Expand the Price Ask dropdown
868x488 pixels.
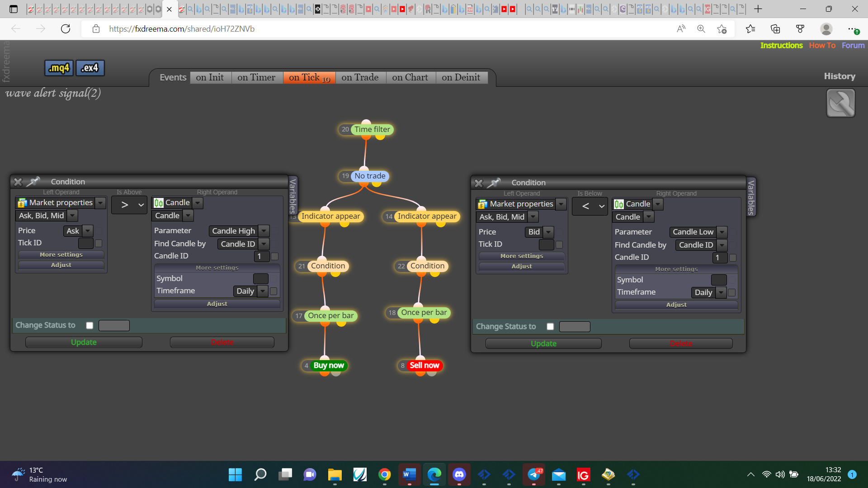click(x=88, y=231)
